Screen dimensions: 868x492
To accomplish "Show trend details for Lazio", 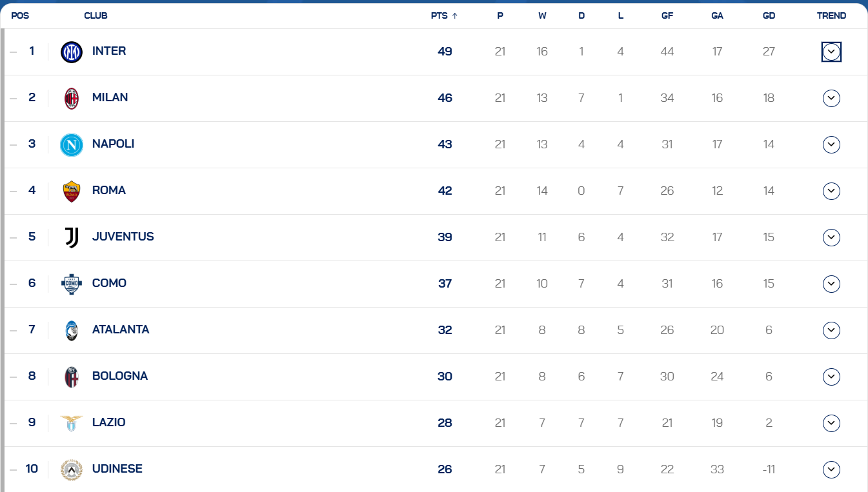I will (831, 423).
